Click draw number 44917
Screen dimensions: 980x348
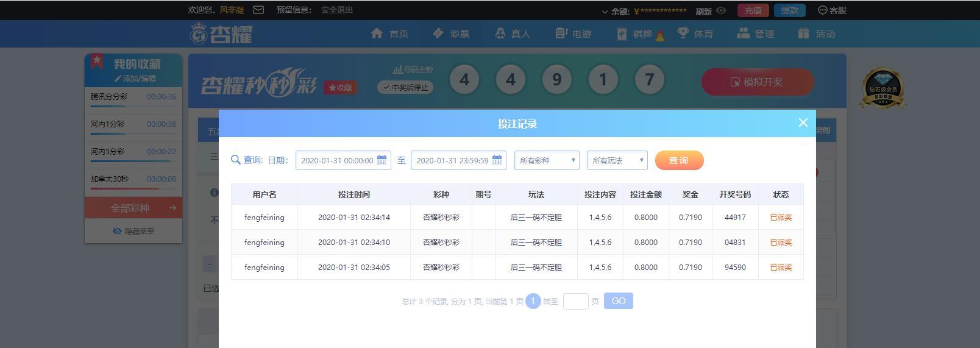point(735,217)
